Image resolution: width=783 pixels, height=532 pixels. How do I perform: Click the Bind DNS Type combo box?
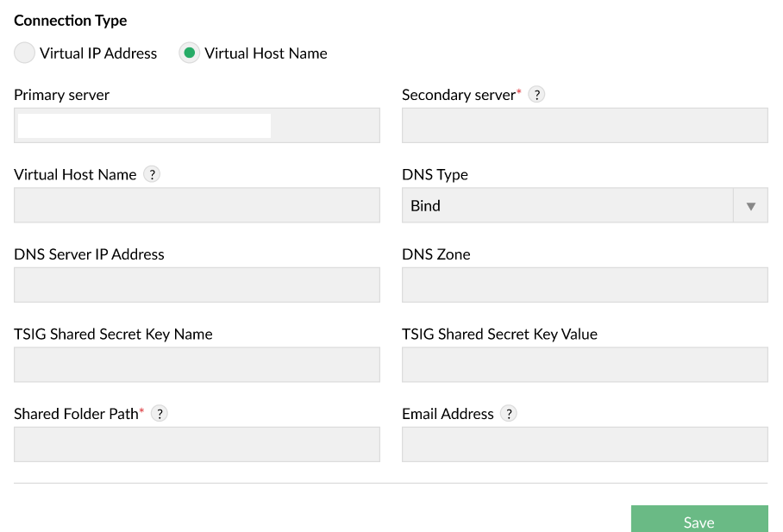point(567,206)
